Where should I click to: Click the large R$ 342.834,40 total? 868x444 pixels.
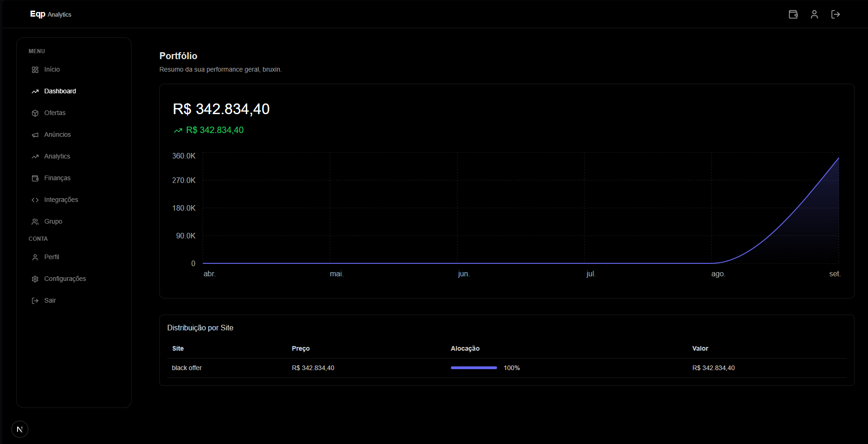coord(221,109)
